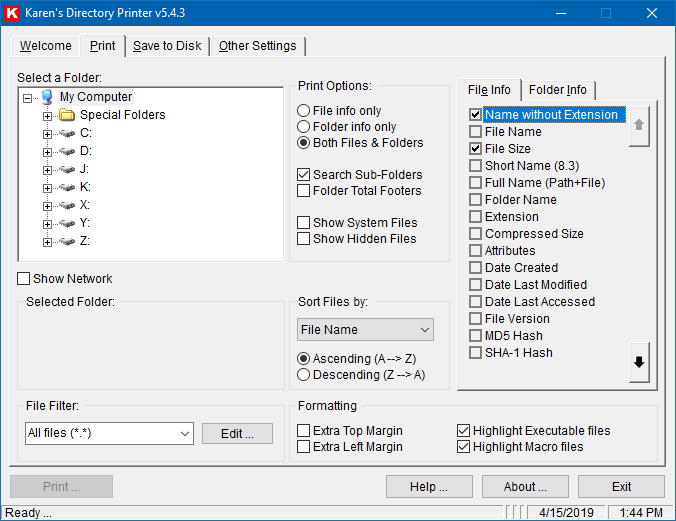Choose Descending (Z --> A) sort order

[304, 375]
